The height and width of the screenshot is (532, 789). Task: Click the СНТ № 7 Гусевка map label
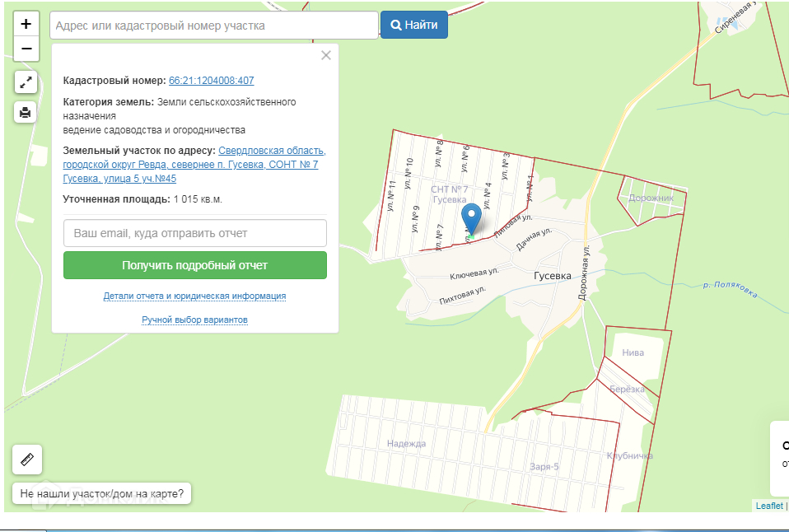pos(450,194)
